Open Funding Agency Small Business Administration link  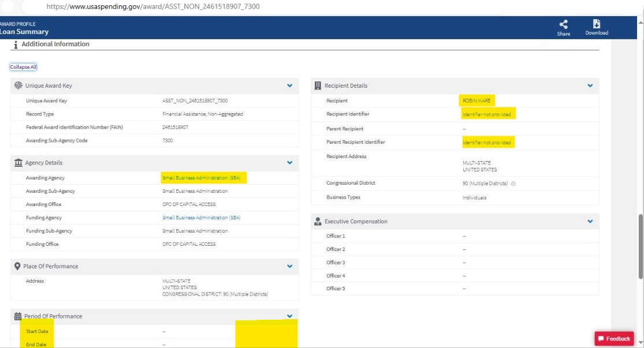click(x=201, y=218)
